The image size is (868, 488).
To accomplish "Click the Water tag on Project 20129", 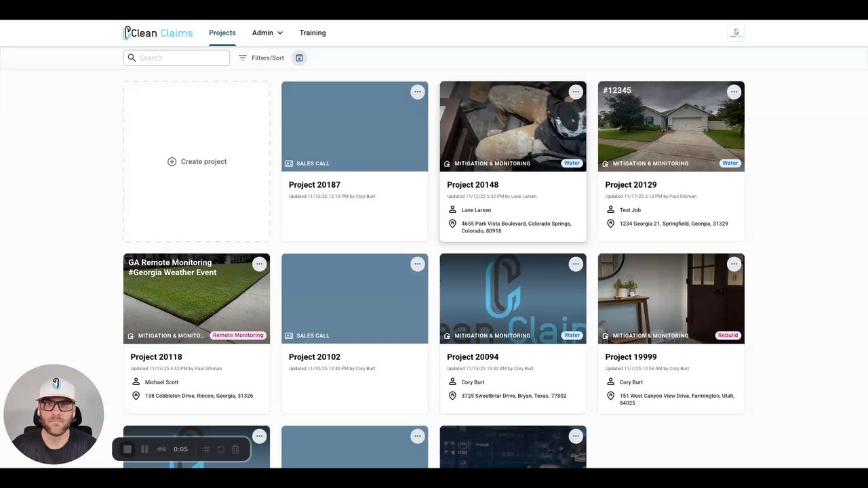I will tap(730, 163).
